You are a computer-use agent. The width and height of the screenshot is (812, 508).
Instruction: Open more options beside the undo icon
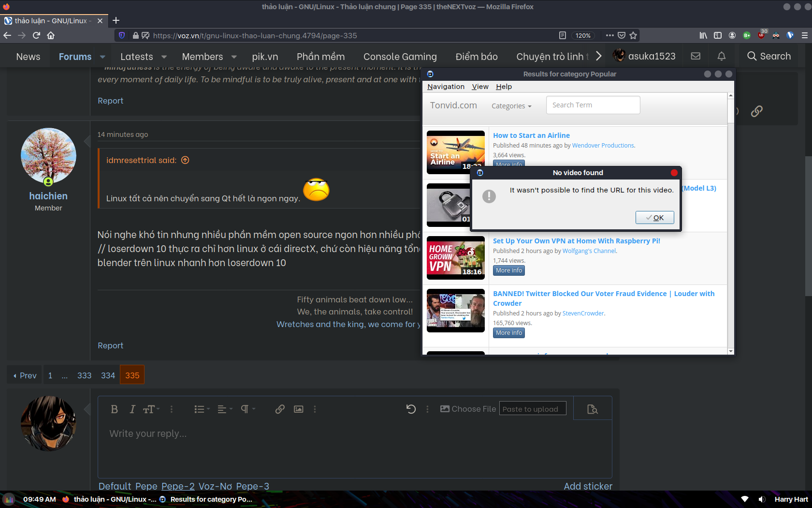tap(427, 409)
